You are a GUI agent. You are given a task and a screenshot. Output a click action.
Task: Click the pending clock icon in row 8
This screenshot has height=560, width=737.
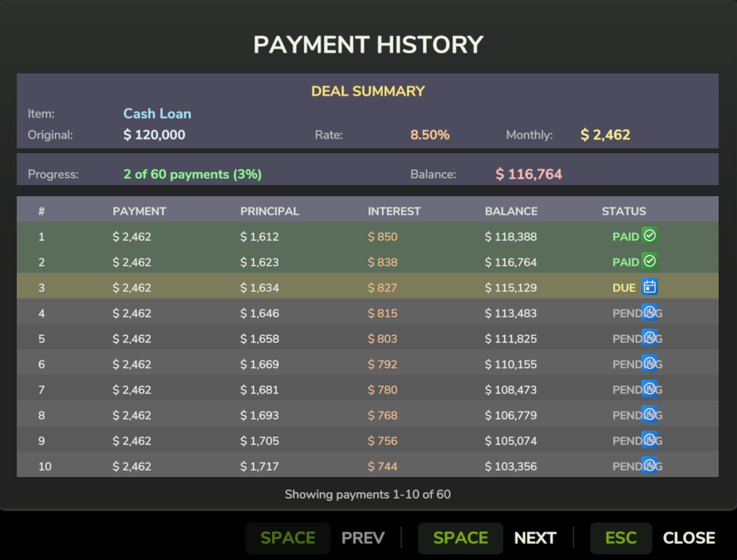(x=649, y=414)
